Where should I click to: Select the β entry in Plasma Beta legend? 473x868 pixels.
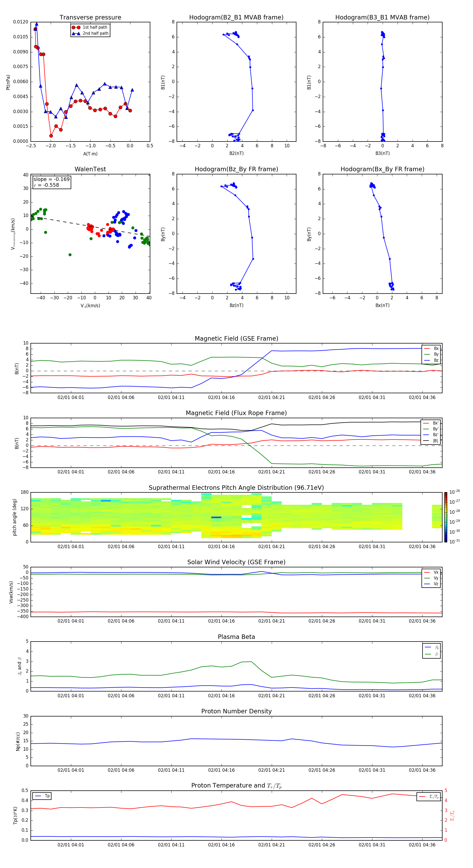click(x=431, y=654)
